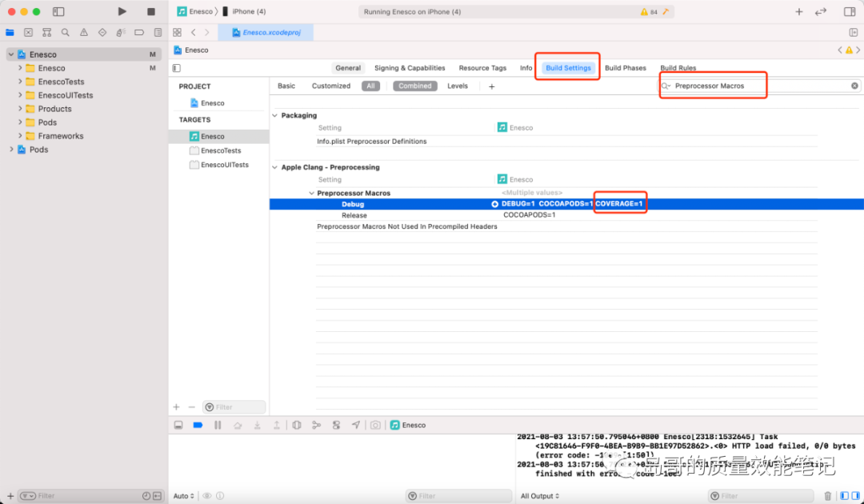The height and width of the screenshot is (504, 864).
Task: Expand the EnescoUITests folder
Action: pos(20,95)
